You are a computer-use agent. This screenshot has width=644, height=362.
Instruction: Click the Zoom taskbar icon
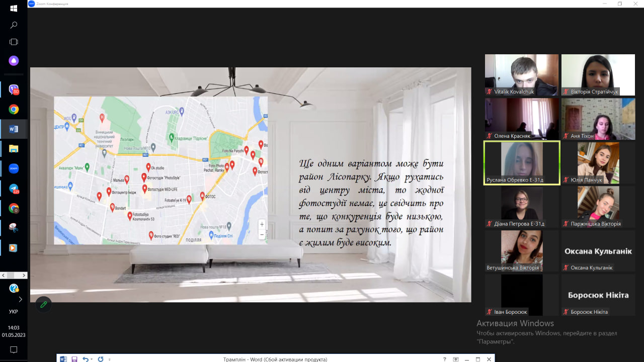pos(14,169)
